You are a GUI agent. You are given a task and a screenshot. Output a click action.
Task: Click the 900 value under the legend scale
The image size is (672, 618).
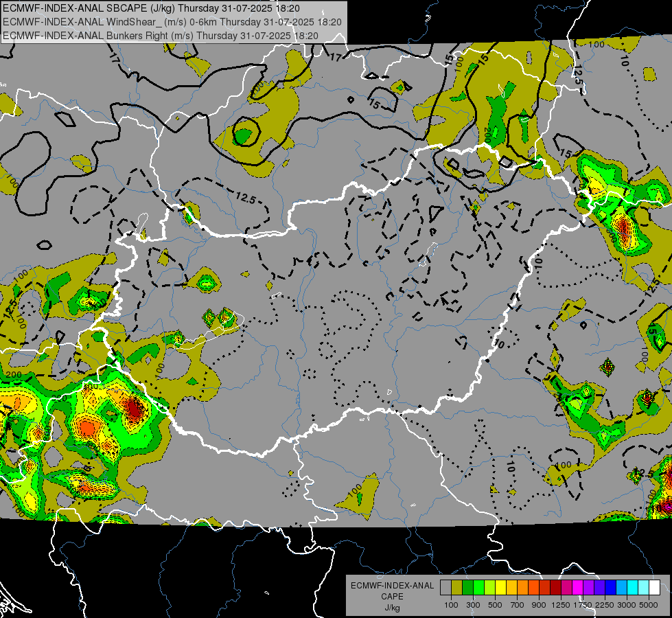[x=539, y=605]
